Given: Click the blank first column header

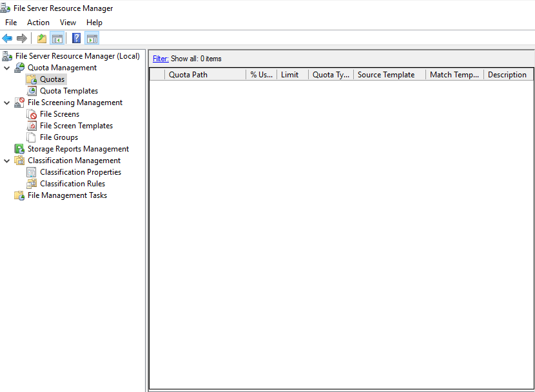Looking at the screenshot, I should click(157, 75).
